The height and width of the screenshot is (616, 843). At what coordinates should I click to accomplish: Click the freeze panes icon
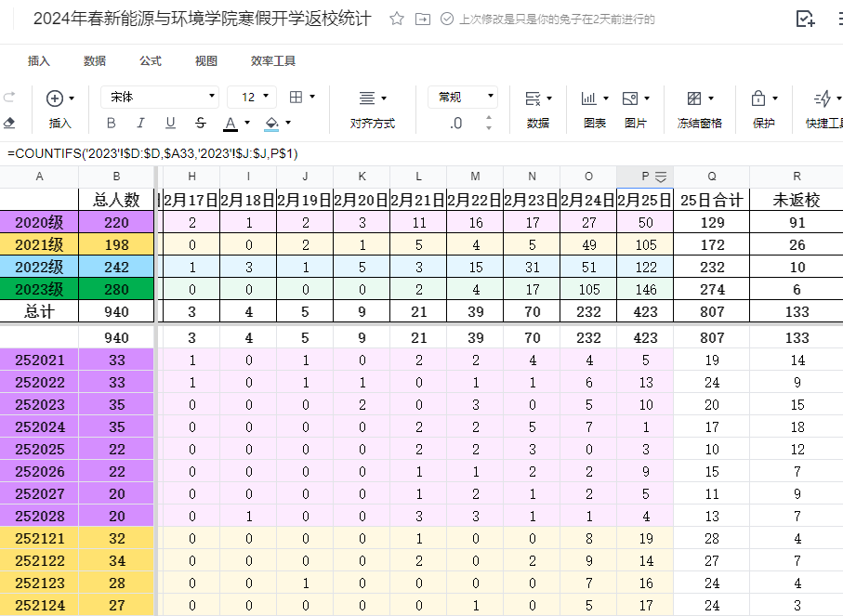[694, 98]
